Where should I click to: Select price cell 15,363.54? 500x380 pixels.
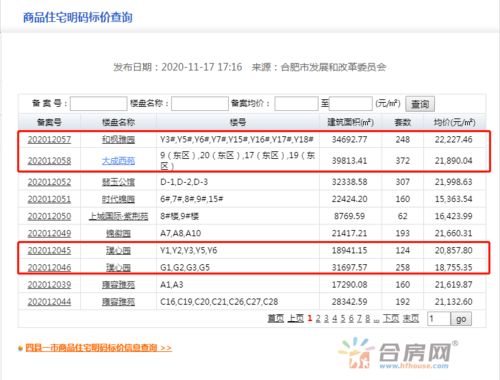click(x=454, y=199)
